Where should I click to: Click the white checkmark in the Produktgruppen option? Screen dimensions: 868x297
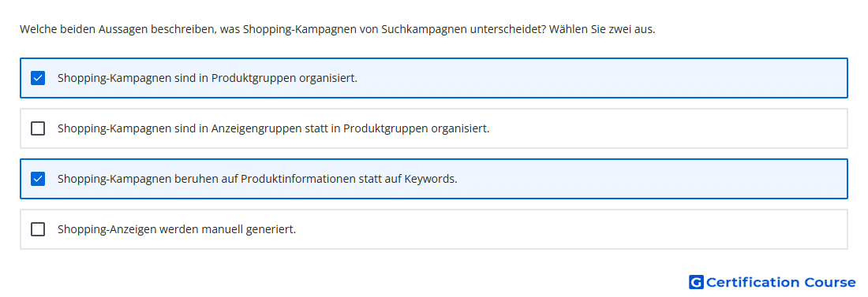pos(38,78)
